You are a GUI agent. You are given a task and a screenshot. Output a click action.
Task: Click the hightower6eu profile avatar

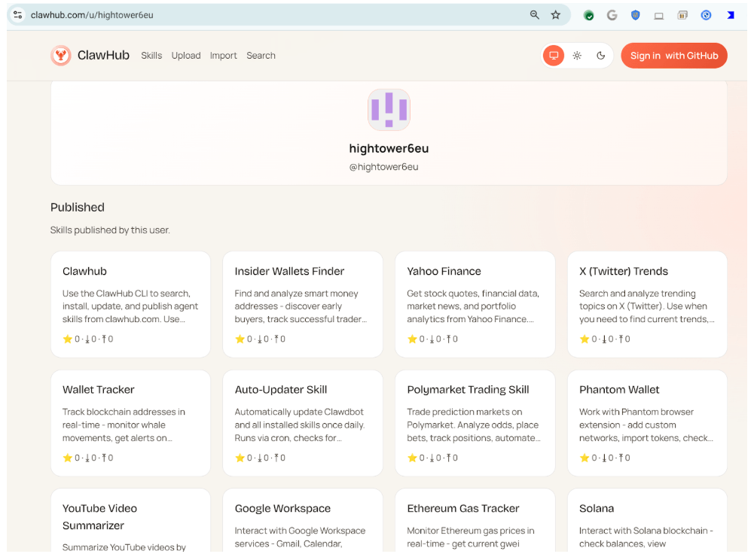pyautogui.click(x=389, y=110)
